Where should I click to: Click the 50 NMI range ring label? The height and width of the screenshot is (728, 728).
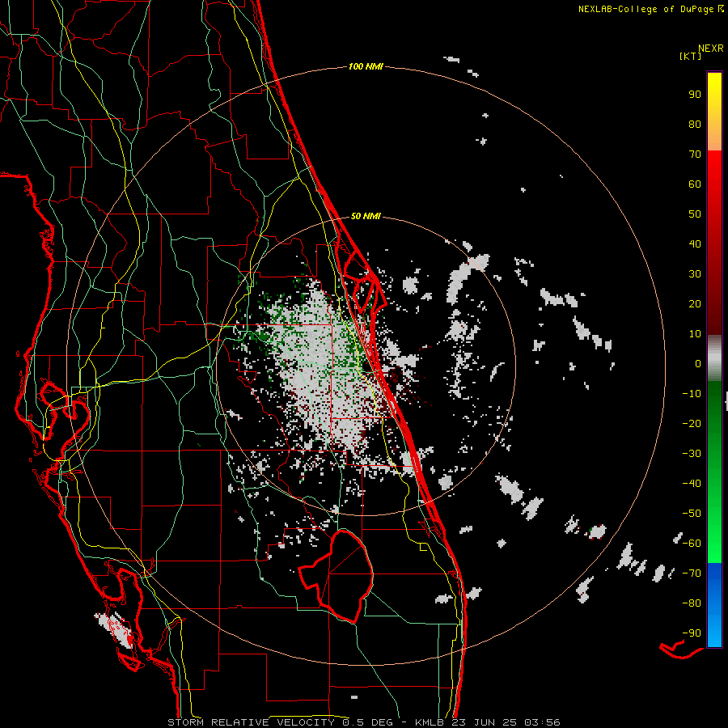366,216
